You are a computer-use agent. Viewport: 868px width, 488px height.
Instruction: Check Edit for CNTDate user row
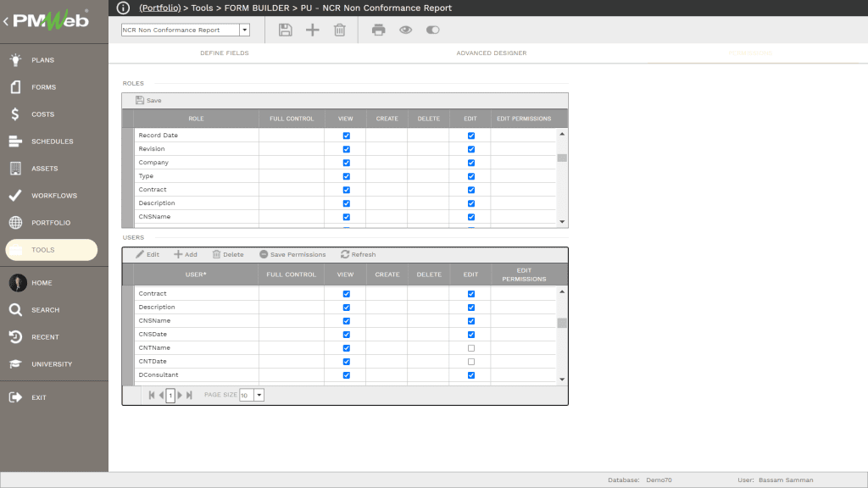(x=471, y=362)
